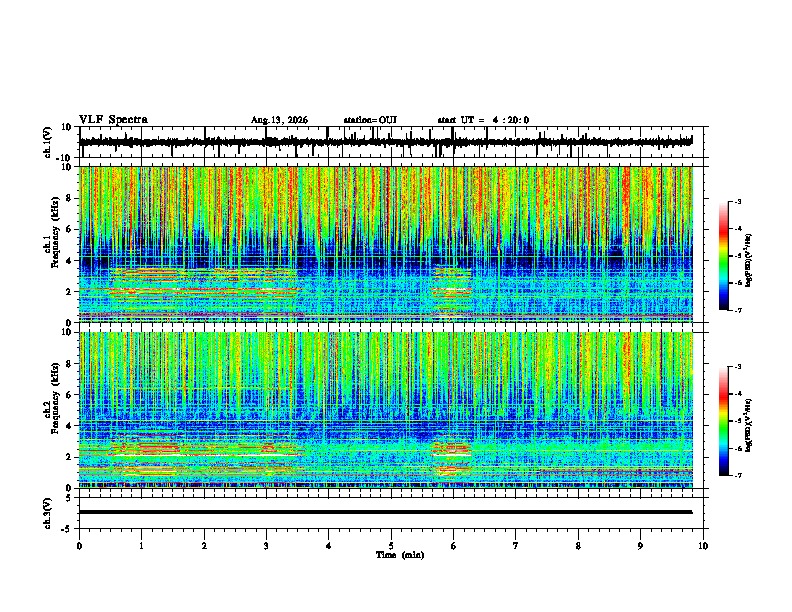The height and width of the screenshot is (612, 792).
Task: Click the "-5" tick on ch.3(V) axis
Action: pos(68,529)
